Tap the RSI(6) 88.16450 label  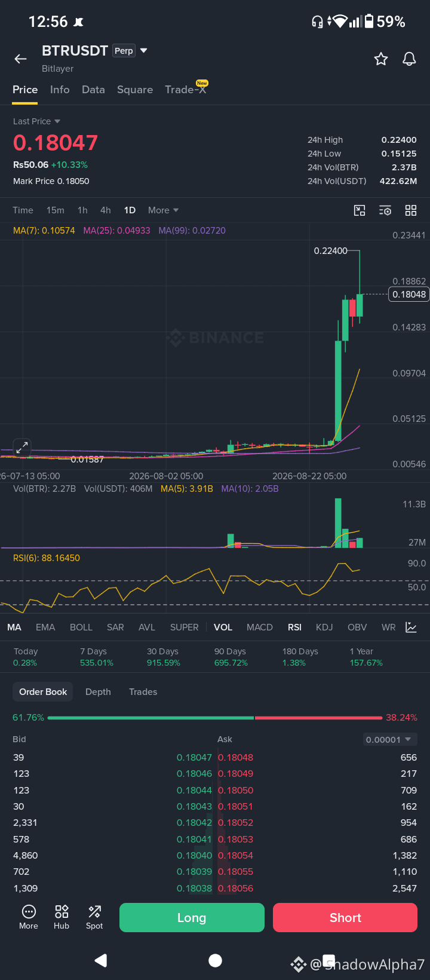click(x=47, y=558)
